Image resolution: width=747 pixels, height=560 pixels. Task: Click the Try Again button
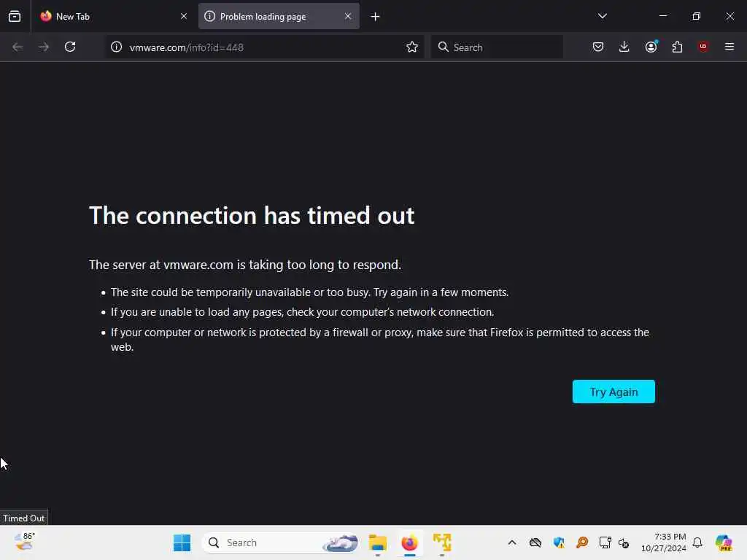click(614, 392)
